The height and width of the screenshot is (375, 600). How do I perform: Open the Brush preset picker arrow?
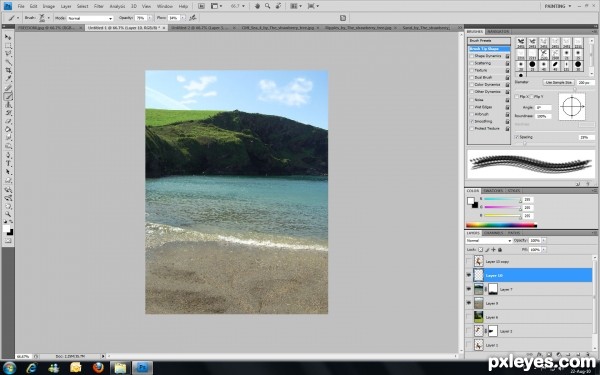pyautogui.click(x=49, y=18)
